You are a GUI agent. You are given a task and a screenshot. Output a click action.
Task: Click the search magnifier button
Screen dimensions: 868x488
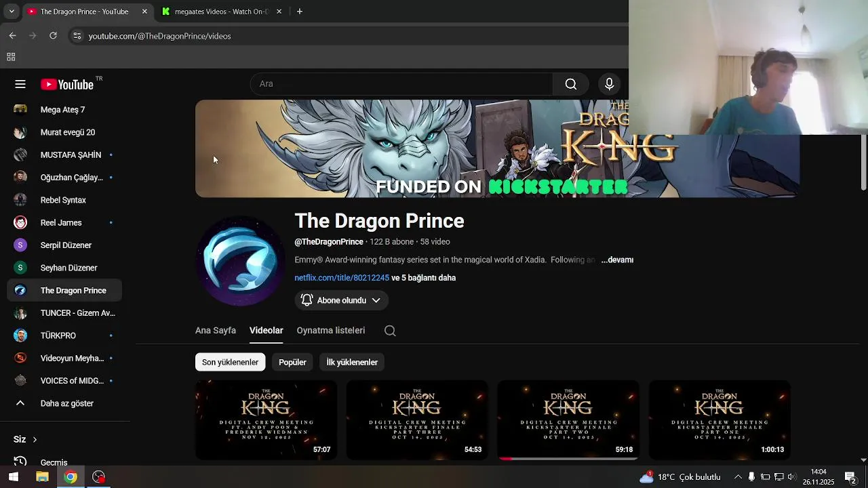click(x=571, y=84)
